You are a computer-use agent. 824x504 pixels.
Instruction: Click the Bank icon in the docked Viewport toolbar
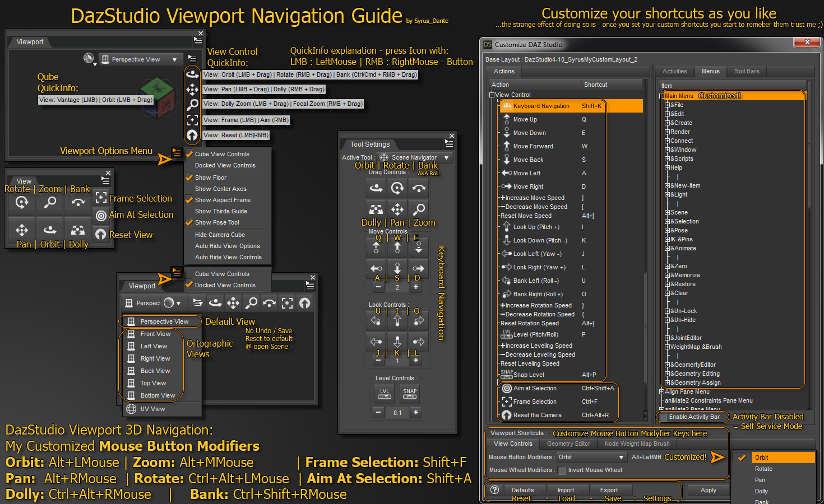click(269, 303)
